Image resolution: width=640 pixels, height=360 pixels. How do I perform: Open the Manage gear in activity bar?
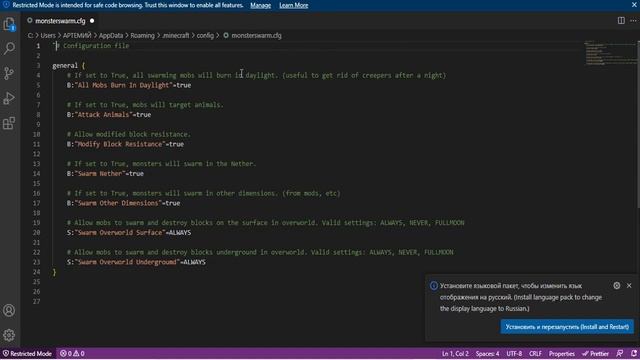click(9, 335)
